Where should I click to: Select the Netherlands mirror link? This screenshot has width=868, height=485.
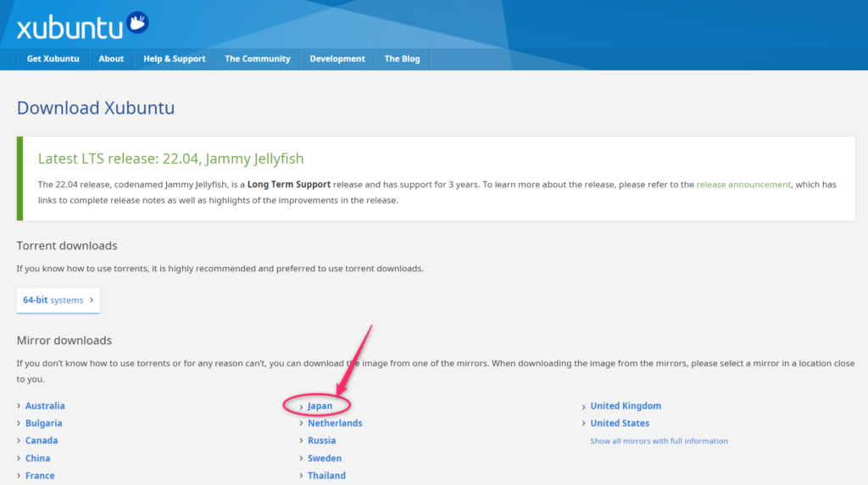(335, 423)
